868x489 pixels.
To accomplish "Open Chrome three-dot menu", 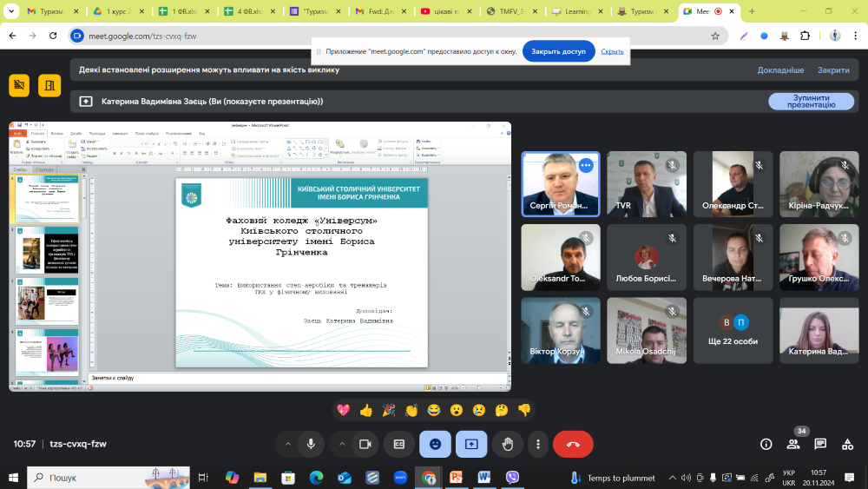I will coord(855,36).
